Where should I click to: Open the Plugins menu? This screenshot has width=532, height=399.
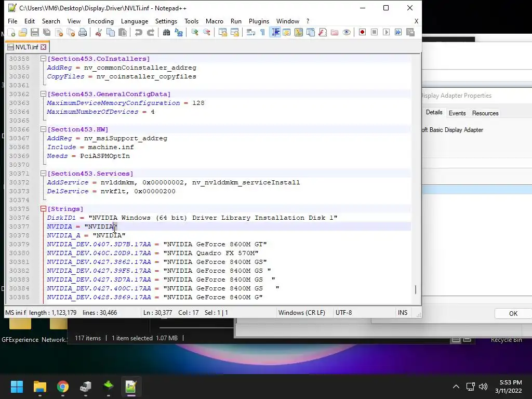coord(259,21)
